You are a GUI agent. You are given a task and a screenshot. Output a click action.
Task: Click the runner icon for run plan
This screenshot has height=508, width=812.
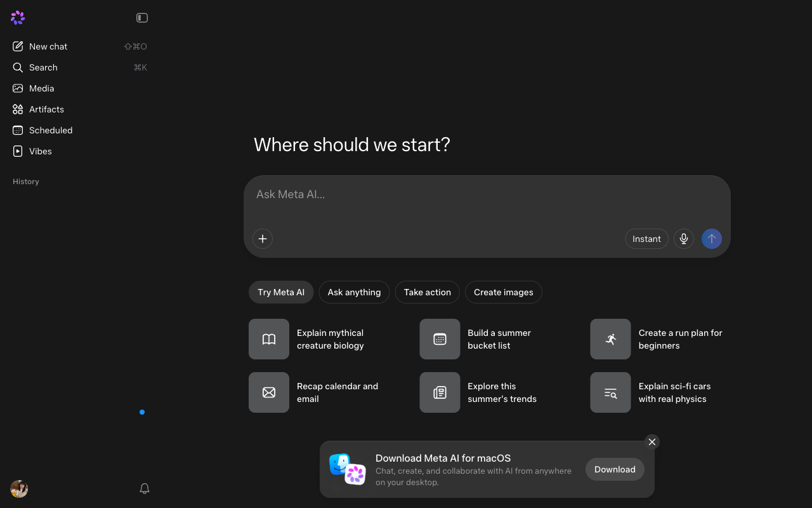(610, 339)
